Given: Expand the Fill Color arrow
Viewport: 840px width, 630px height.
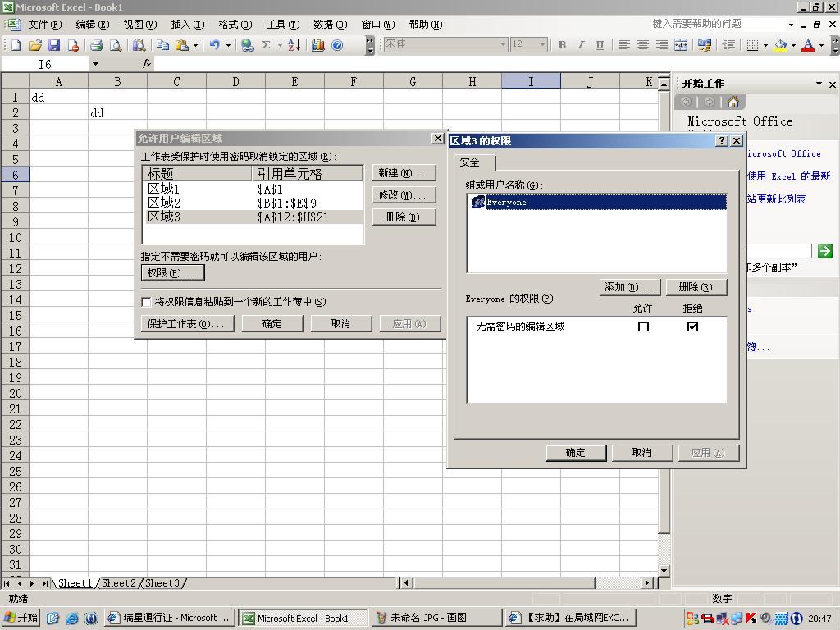Looking at the screenshot, I should 793,45.
